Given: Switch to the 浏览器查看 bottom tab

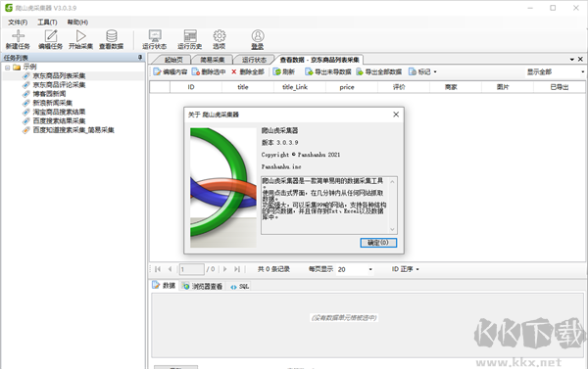Looking at the screenshot, I should 203,286.
